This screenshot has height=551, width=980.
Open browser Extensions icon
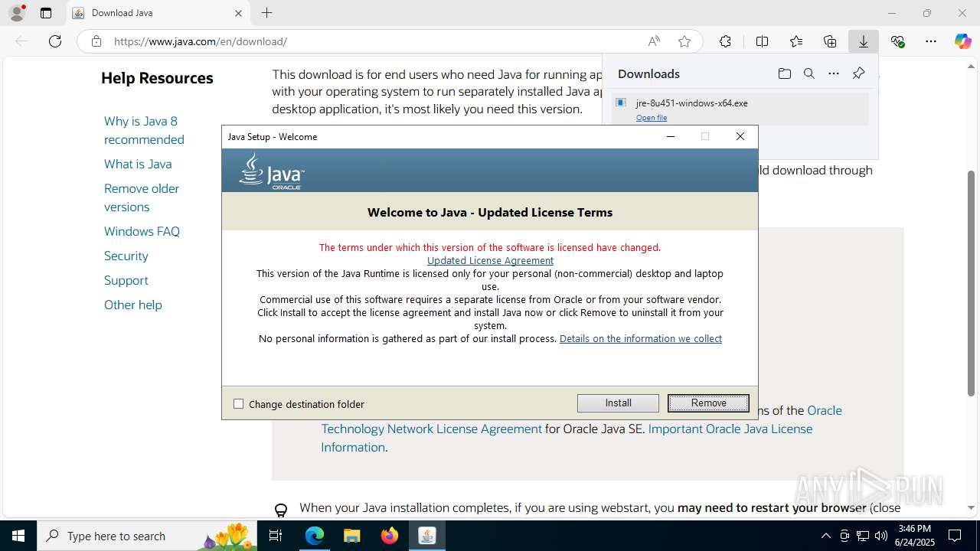tap(725, 41)
